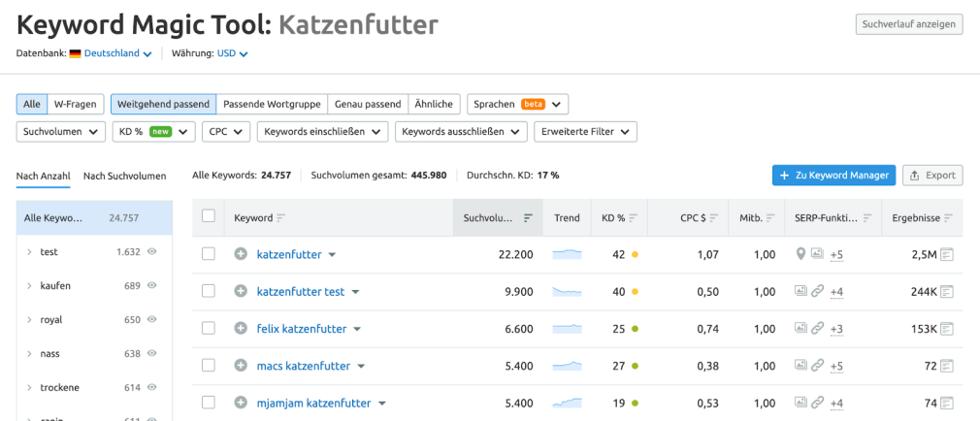Sort by Mitb. column icon
Image resolution: width=980 pixels, height=421 pixels.
pos(770,218)
